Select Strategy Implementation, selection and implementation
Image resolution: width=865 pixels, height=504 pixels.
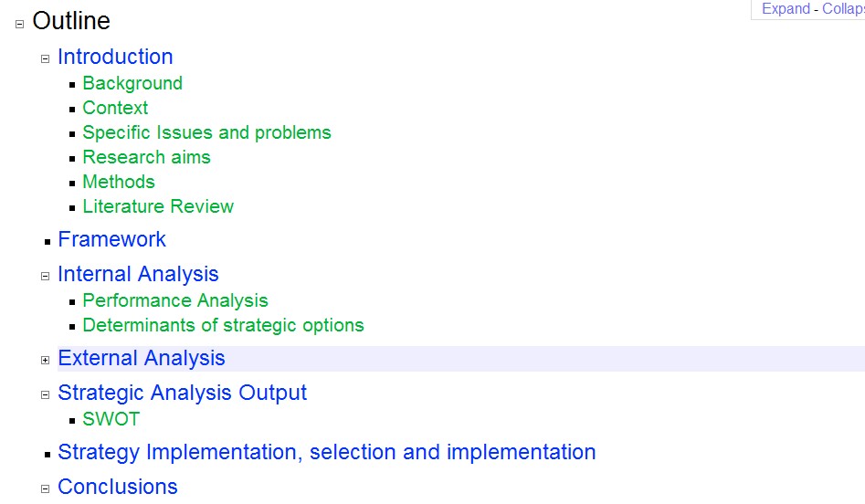pos(327,452)
